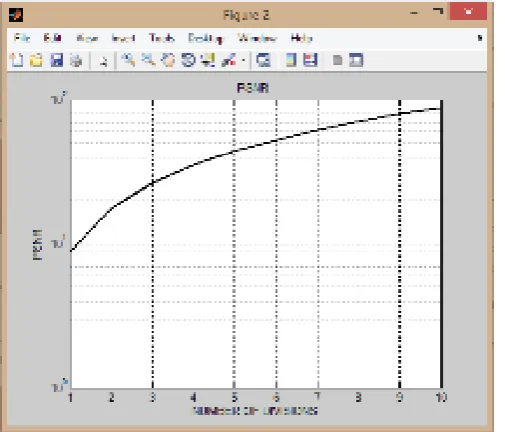Click the MATLAB logo in title bar
Image resolution: width=505 pixels, height=432 pixels.
(16, 15)
